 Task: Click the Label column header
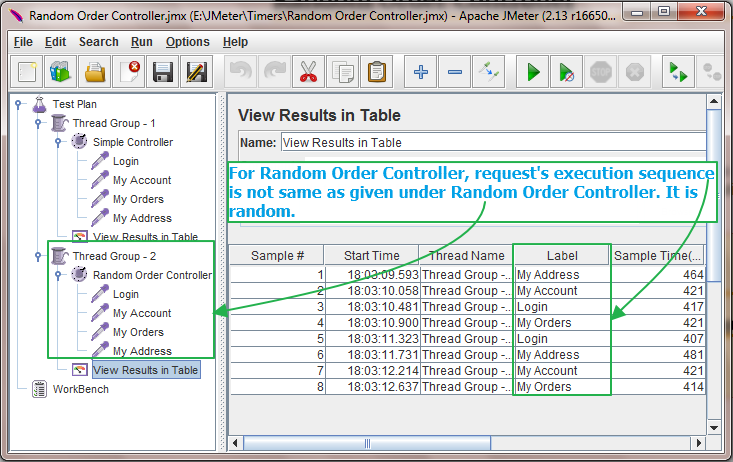coord(562,256)
